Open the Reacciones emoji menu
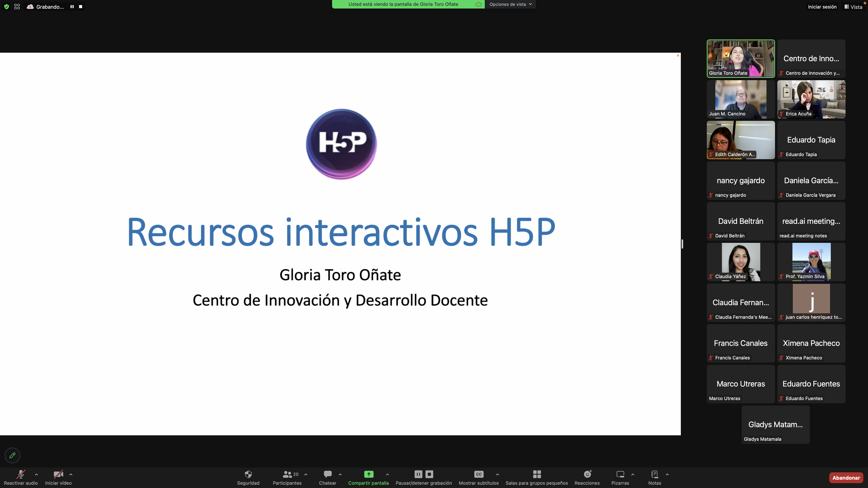 (x=587, y=478)
